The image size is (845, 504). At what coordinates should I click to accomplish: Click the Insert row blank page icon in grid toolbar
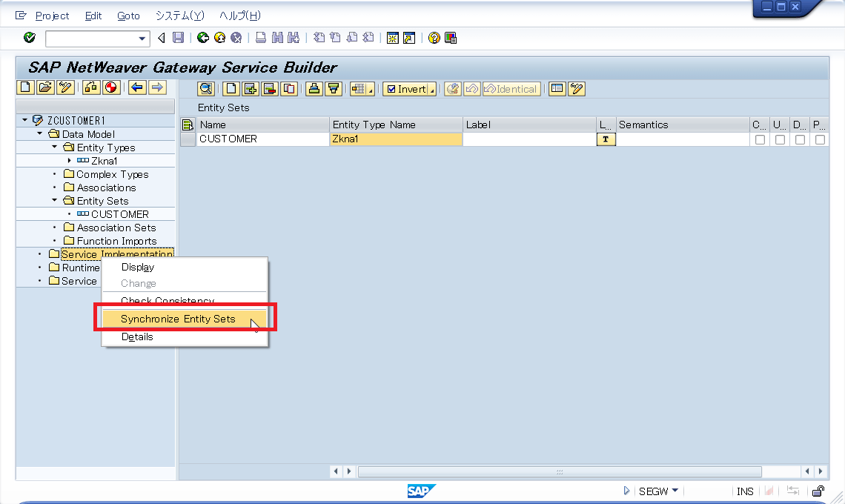pyautogui.click(x=231, y=89)
